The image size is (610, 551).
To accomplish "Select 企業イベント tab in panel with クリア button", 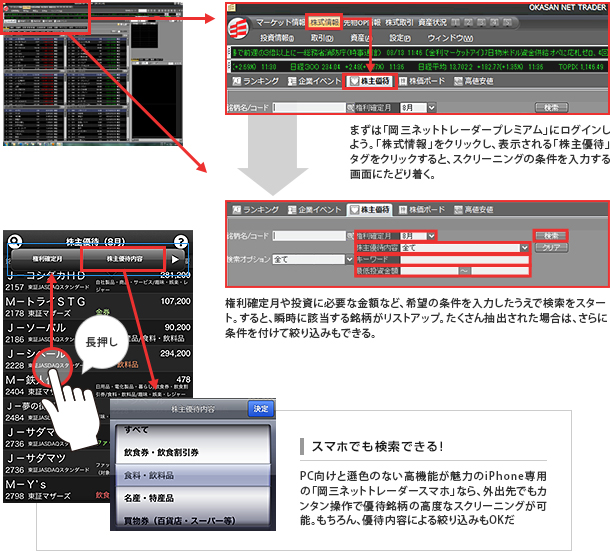I will click(314, 209).
